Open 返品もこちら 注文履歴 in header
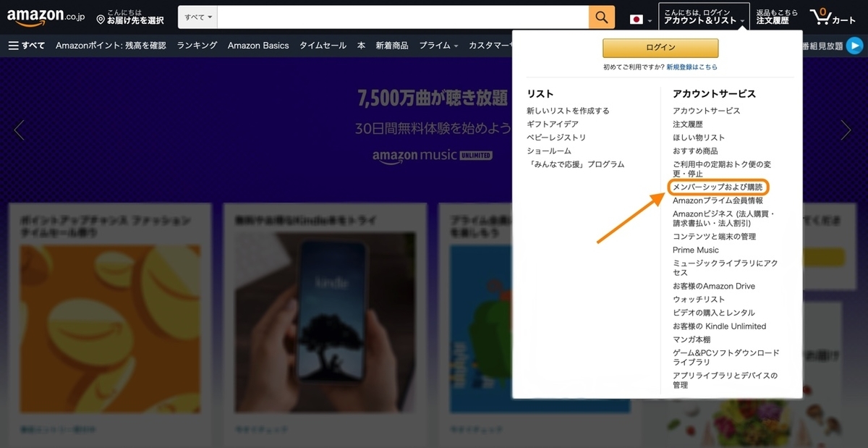Image resolution: width=868 pixels, height=448 pixels. tap(778, 17)
